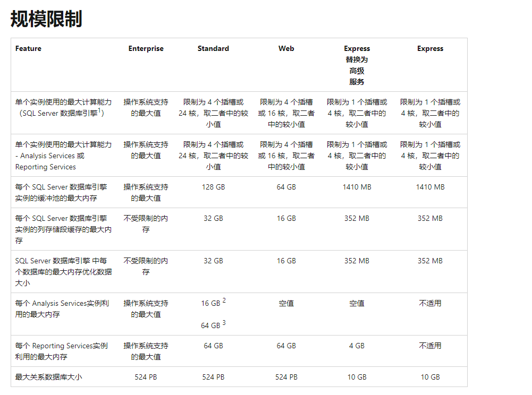Click the Express 替换为高级服务 column header
The image size is (532, 395).
[x=357, y=65]
